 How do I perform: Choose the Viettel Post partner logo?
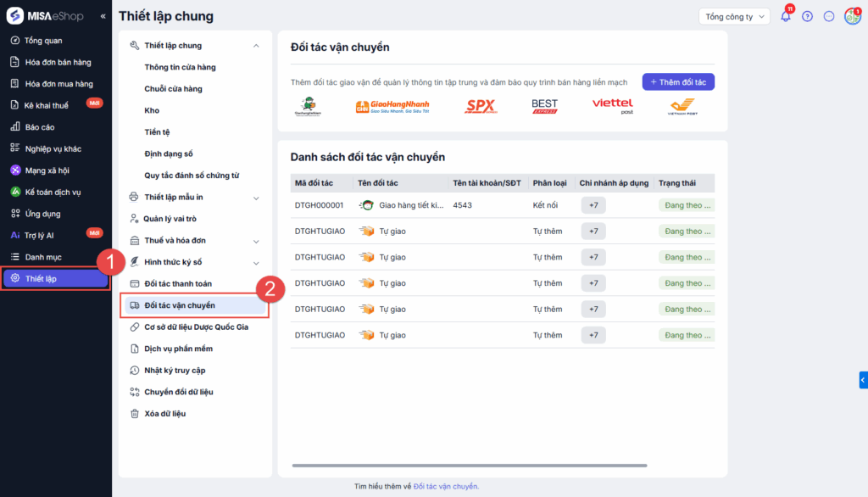click(613, 106)
